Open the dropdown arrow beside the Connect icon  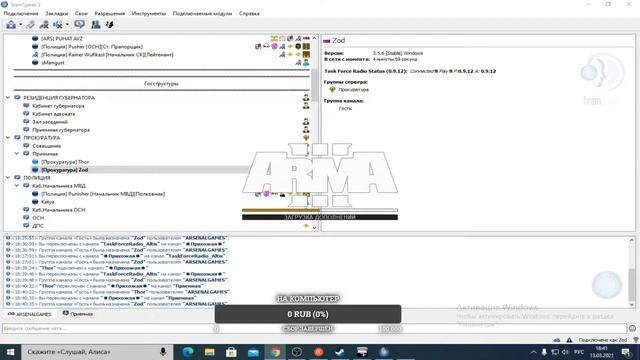tap(20, 25)
